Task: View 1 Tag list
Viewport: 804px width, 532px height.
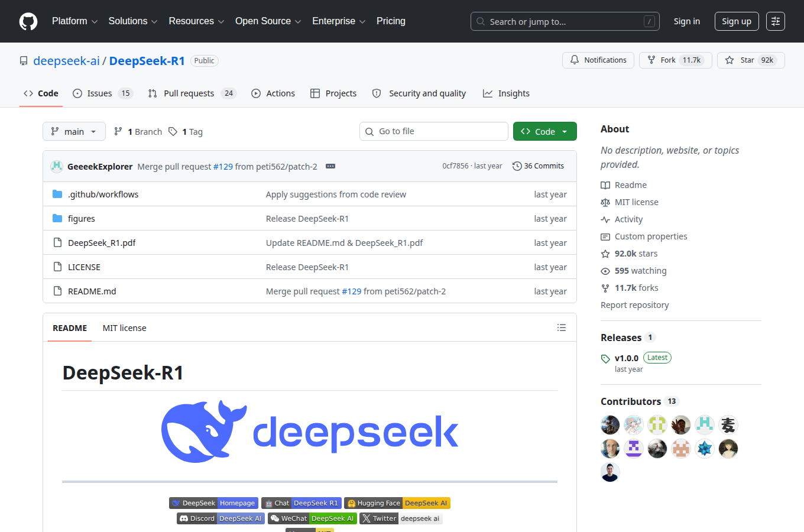Action: coord(186,132)
